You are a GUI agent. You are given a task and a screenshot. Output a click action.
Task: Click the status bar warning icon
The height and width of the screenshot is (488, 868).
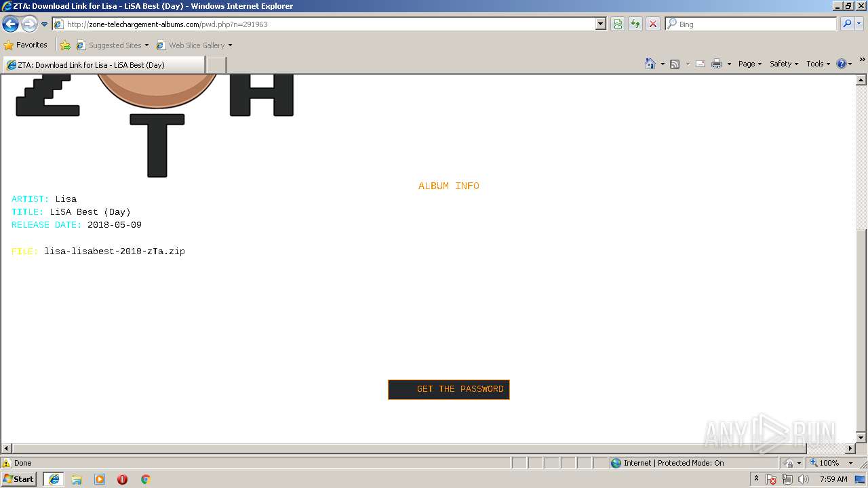(x=7, y=463)
